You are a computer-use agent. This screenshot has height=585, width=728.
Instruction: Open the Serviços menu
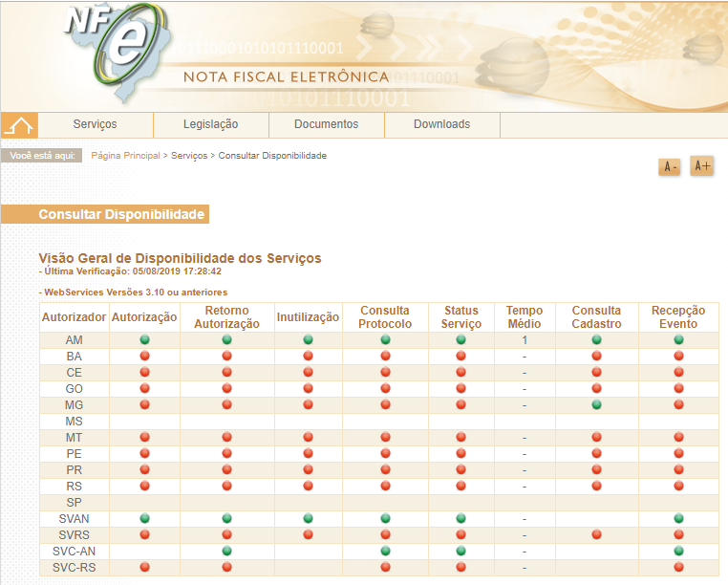[96, 124]
